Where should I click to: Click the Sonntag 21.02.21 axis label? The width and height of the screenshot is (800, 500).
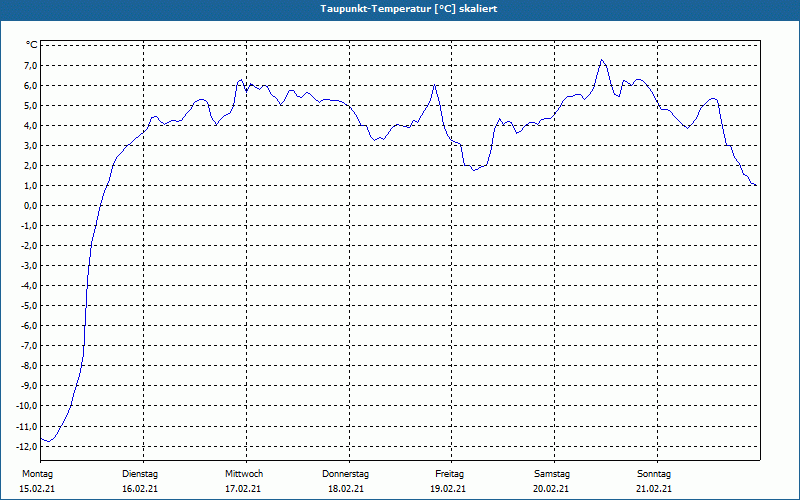tap(654, 481)
